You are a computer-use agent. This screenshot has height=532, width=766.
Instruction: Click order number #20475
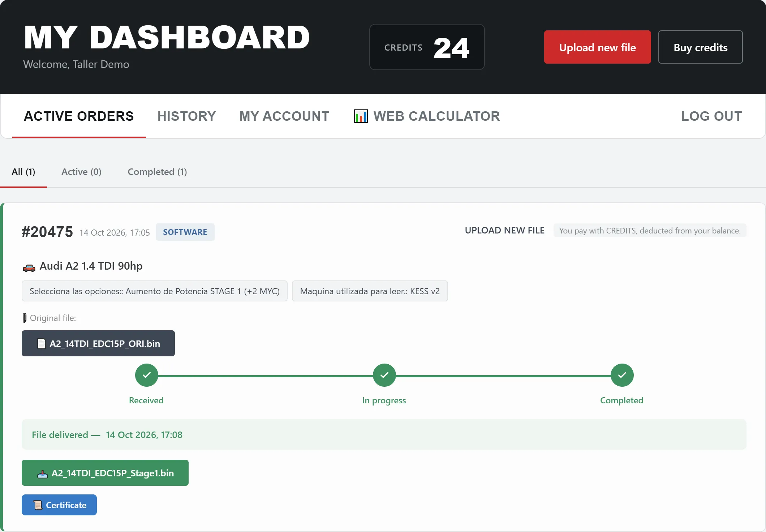pos(47,232)
